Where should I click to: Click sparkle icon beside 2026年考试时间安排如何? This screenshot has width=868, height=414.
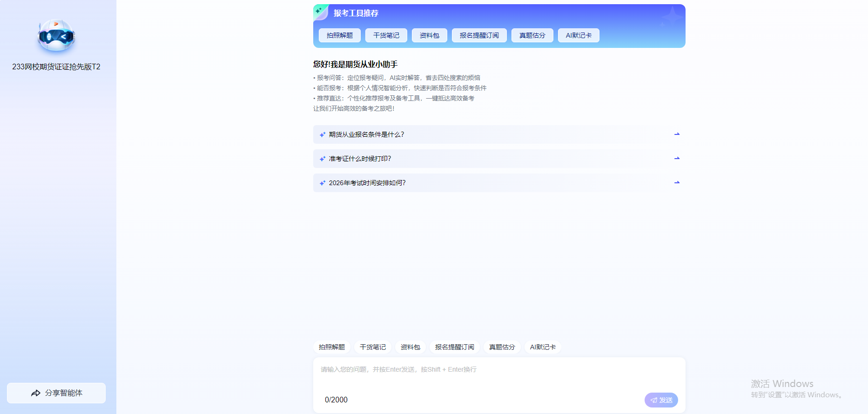pos(323,183)
